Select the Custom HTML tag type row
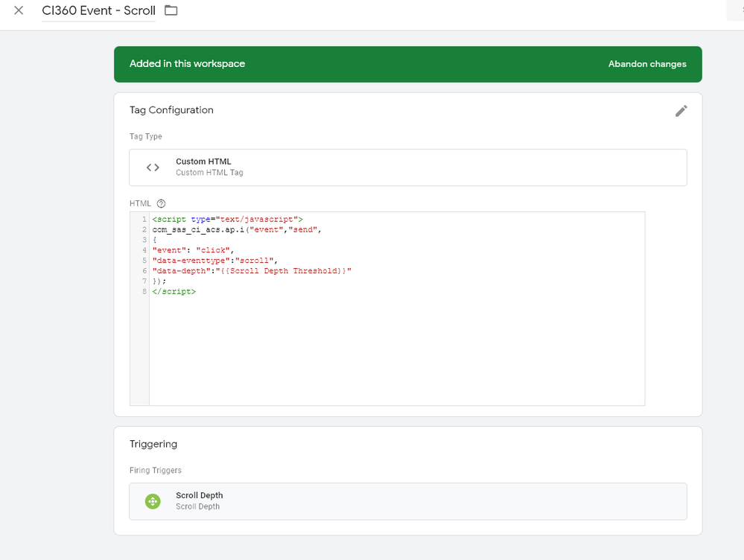The image size is (744, 560). 407,168
